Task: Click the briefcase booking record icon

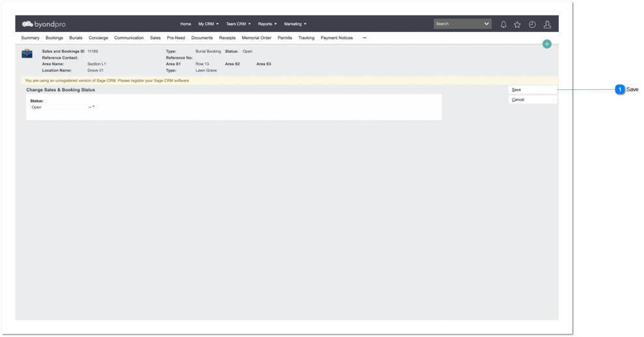Action: [27, 53]
